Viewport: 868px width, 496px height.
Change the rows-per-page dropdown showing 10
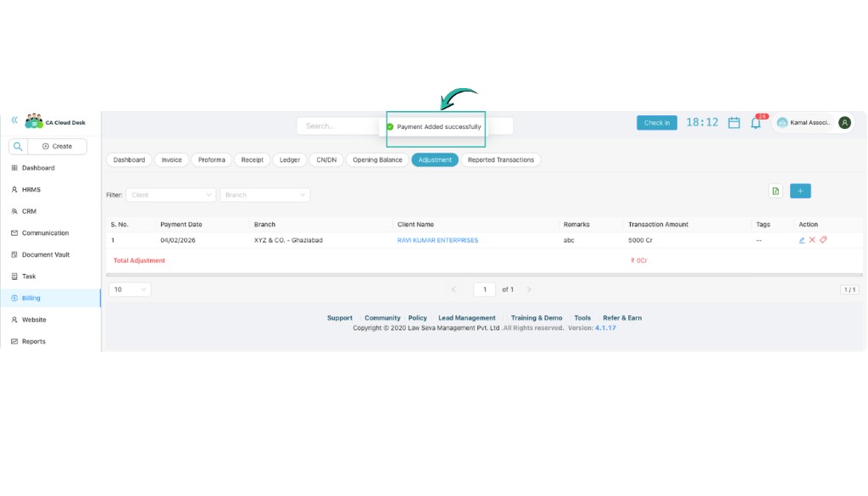click(x=128, y=289)
